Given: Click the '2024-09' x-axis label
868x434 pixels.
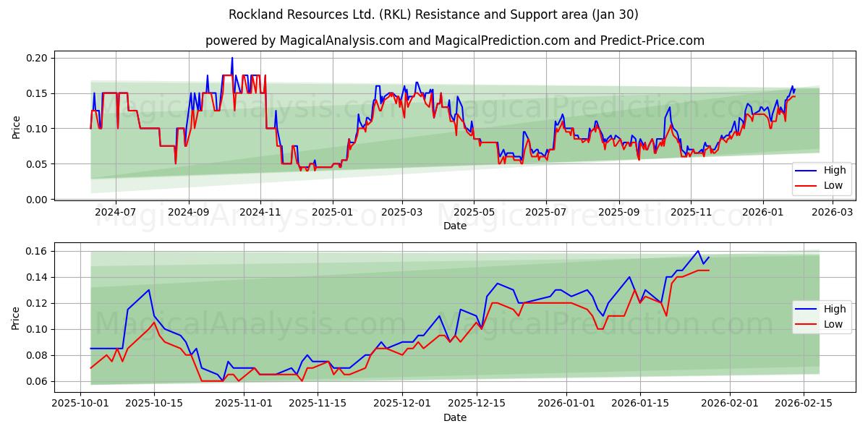Looking at the screenshot, I should (x=189, y=213).
